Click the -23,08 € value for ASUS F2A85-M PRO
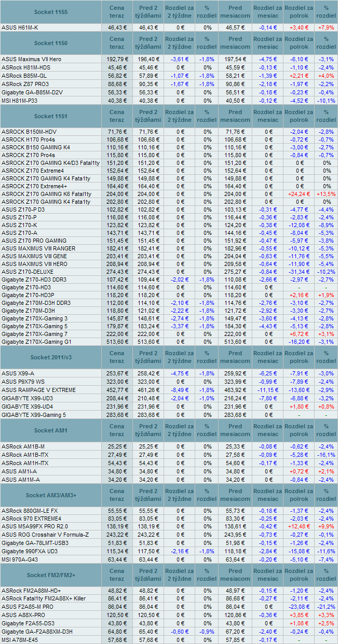The height and width of the screenshot is (644, 338). pos(299,607)
